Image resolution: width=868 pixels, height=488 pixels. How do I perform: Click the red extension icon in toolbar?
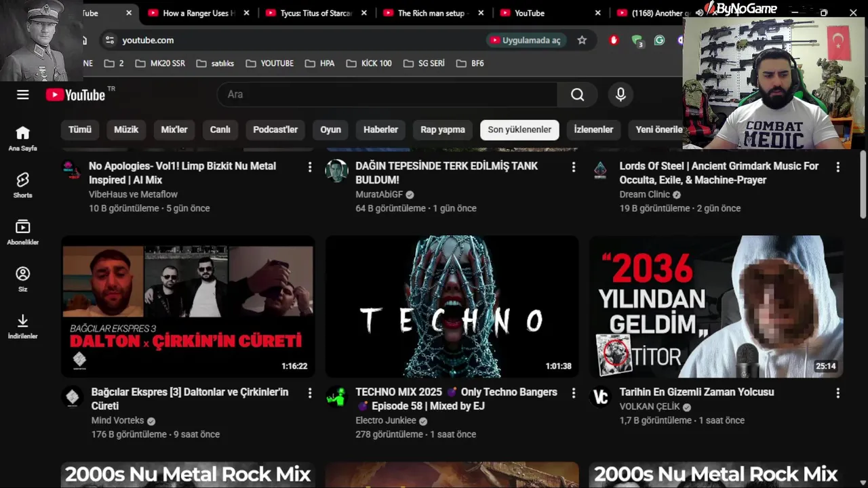coord(614,40)
